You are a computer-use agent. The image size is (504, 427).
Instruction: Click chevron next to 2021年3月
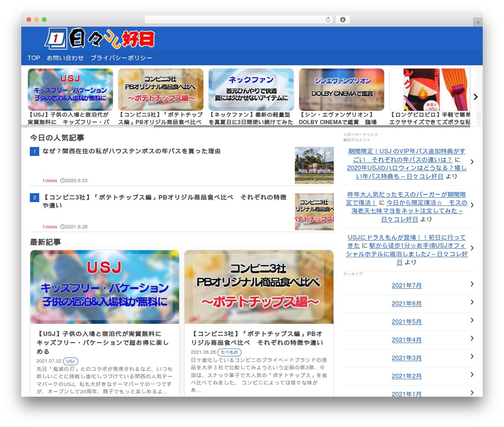(x=472, y=356)
